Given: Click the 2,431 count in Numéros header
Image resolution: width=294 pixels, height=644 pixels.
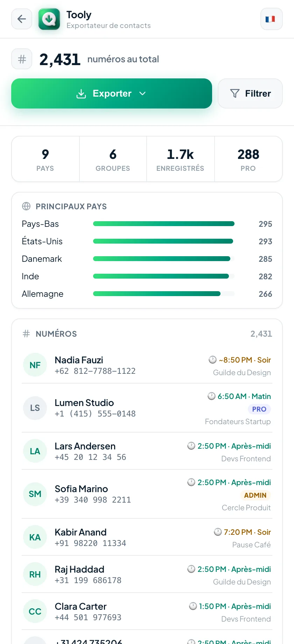Looking at the screenshot, I should pos(261,334).
